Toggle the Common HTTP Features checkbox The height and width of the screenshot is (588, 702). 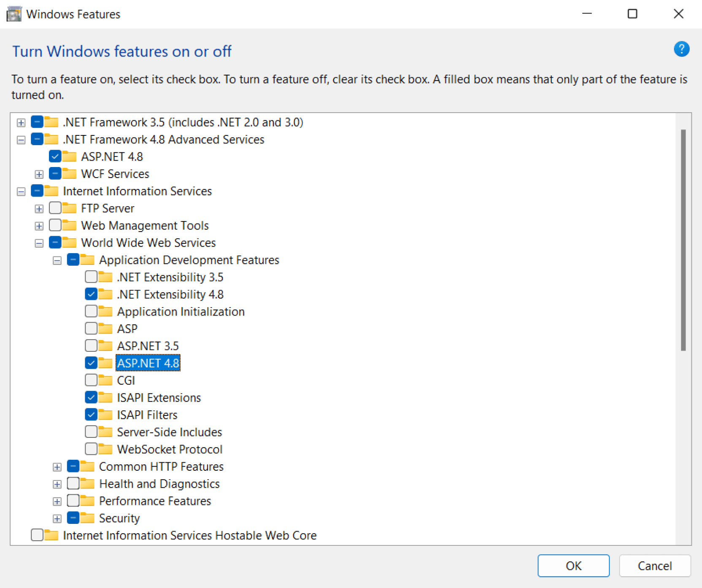[x=73, y=466]
